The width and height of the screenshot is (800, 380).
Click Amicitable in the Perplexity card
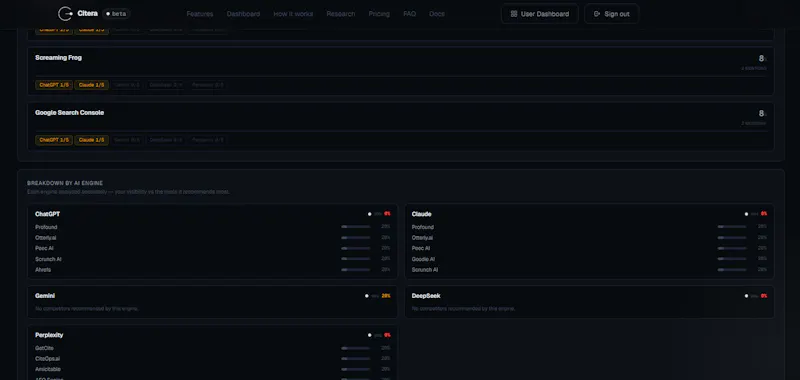coord(48,369)
